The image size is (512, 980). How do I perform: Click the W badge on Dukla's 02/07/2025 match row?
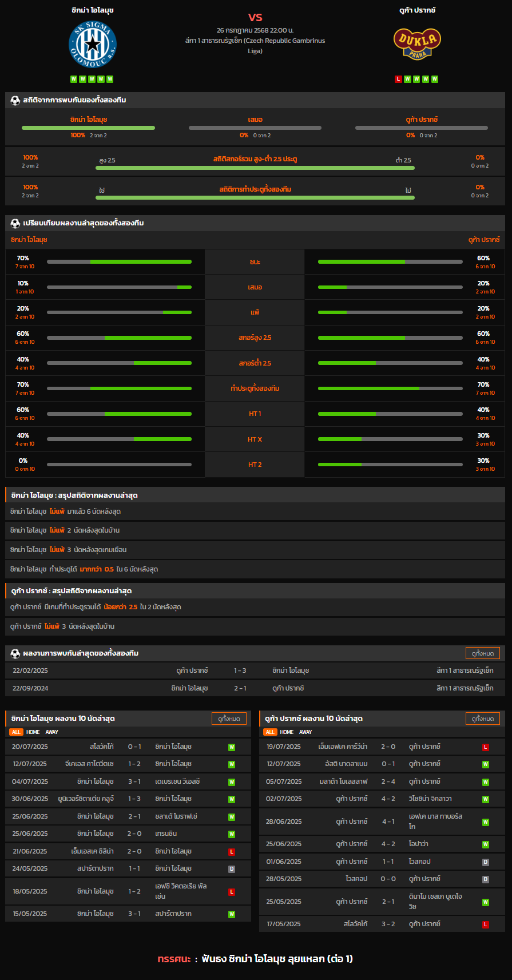click(x=486, y=799)
